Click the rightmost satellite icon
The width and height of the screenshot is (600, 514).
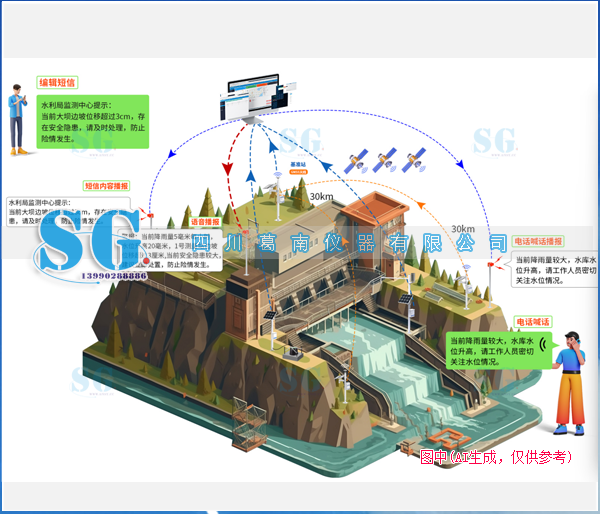[x=414, y=160]
